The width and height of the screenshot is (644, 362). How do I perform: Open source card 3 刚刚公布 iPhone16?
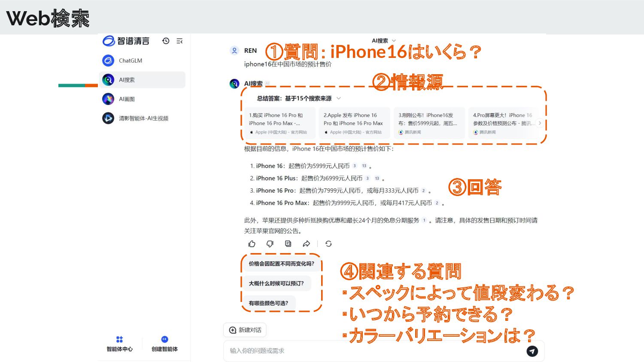point(429,123)
